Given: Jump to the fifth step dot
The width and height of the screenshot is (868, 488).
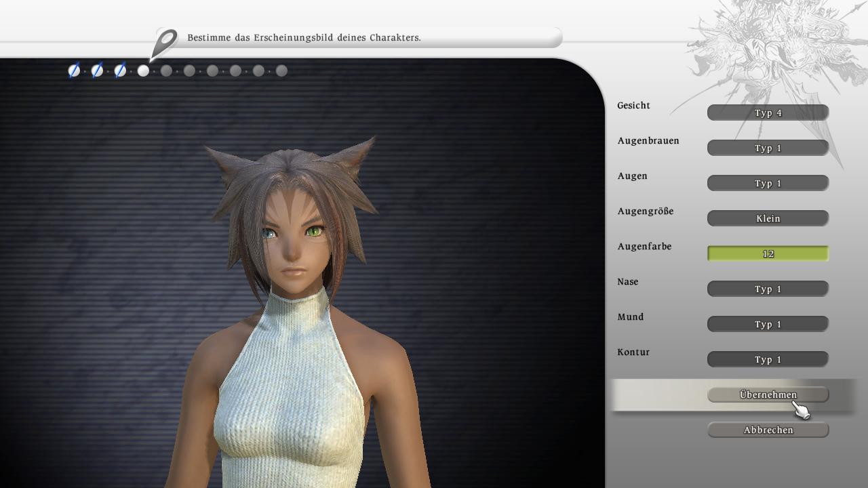Looking at the screenshot, I should [166, 70].
